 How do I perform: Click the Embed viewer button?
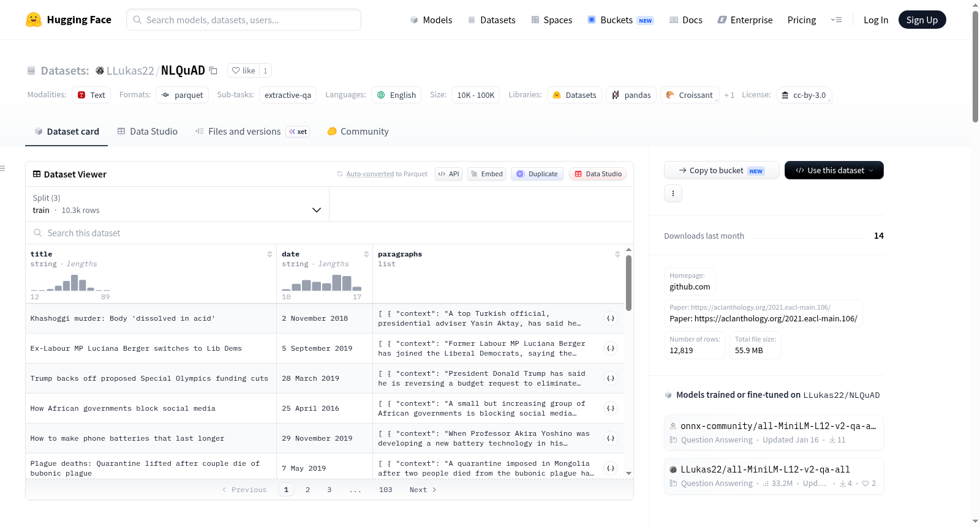tap(487, 174)
